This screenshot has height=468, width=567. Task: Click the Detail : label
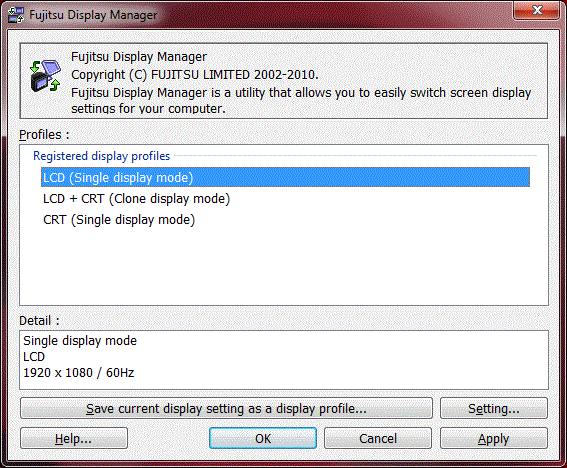tap(39, 320)
